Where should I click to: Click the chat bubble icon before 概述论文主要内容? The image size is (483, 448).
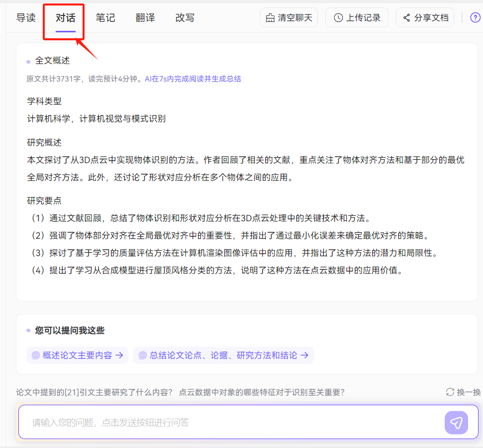coord(36,356)
